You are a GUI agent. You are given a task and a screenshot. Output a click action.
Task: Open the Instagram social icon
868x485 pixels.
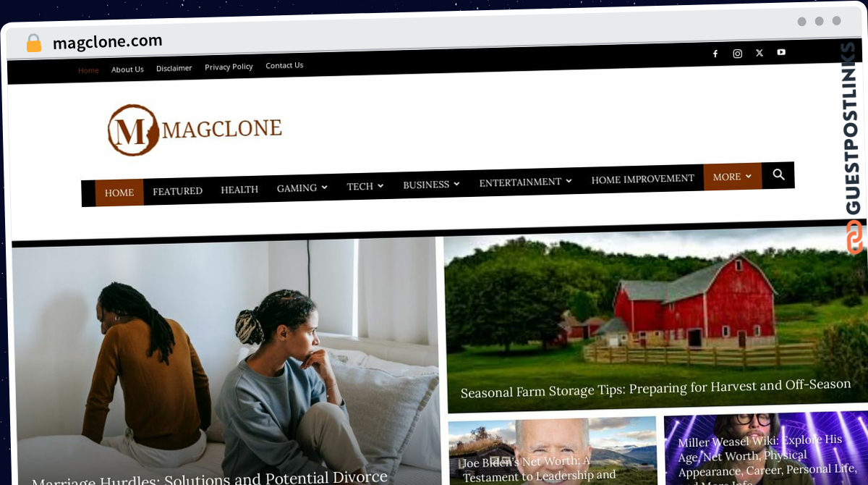click(x=737, y=54)
